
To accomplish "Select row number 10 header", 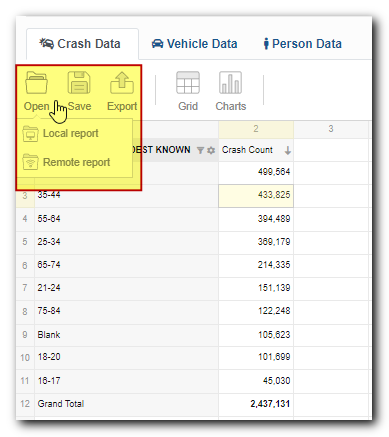I will 25,358.
